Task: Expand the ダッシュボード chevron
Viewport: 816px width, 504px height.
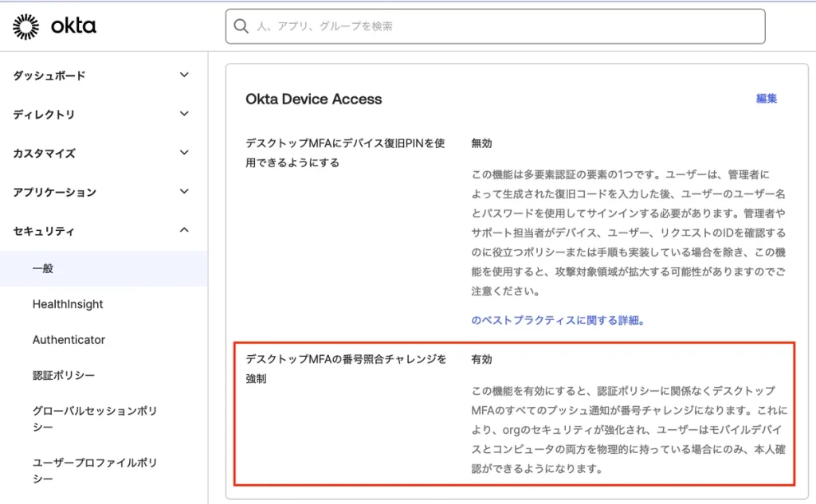Action: [184, 75]
